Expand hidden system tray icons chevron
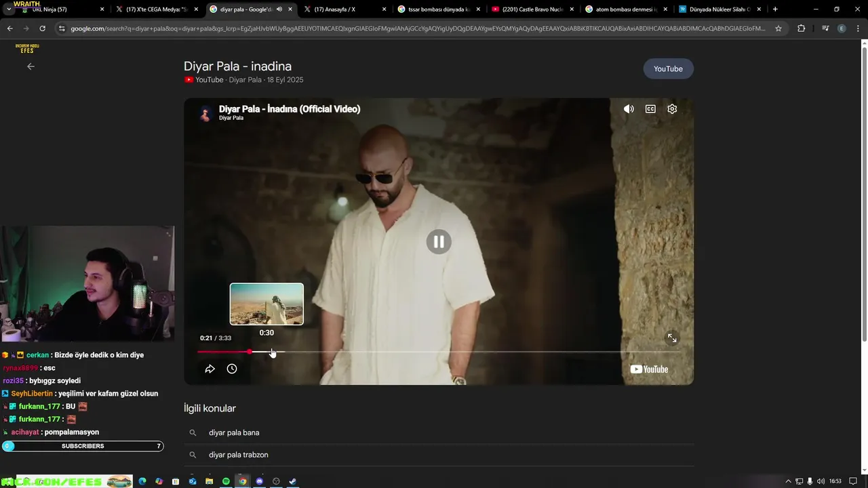This screenshot has width=868, height=488. (788, 481)
